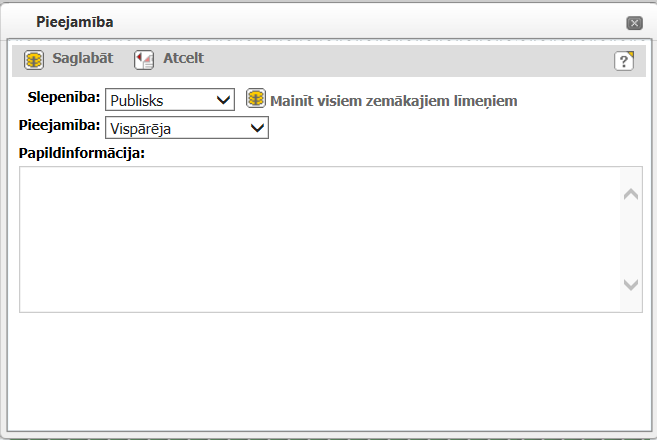Click the Atcelt cancel icon
The width and height of the screenshot is (657, 440).
click(x=144, y=60)
